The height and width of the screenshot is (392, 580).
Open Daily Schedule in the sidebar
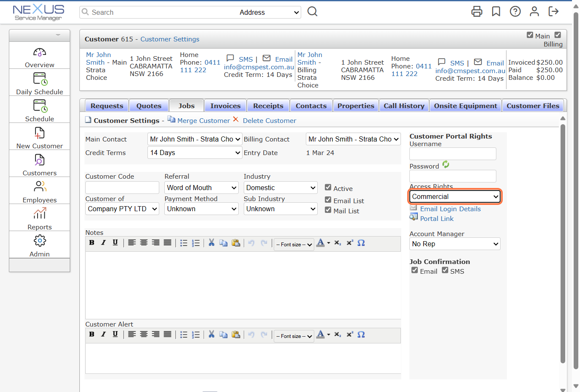click(x=39, y=84)
